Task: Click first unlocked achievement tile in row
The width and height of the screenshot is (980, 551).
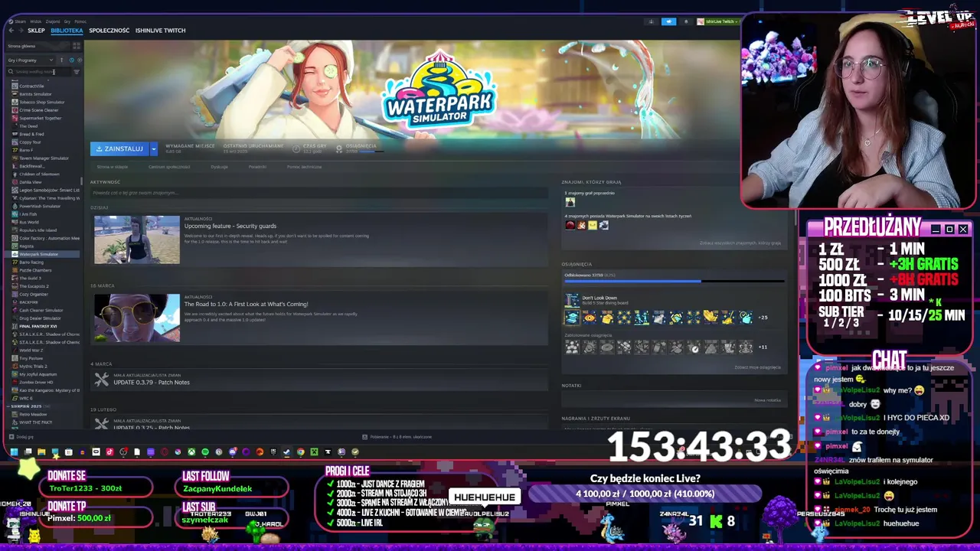Action: tap(572, 318)
